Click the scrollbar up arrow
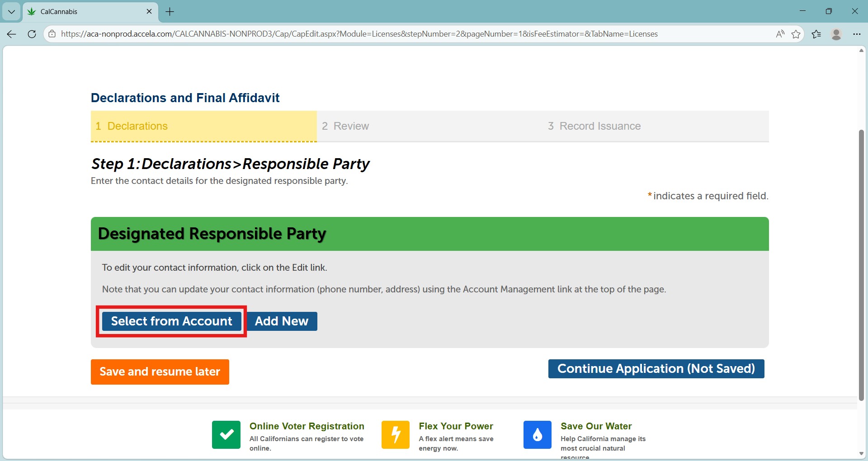The image size is (868, 461). pos(861,50)
